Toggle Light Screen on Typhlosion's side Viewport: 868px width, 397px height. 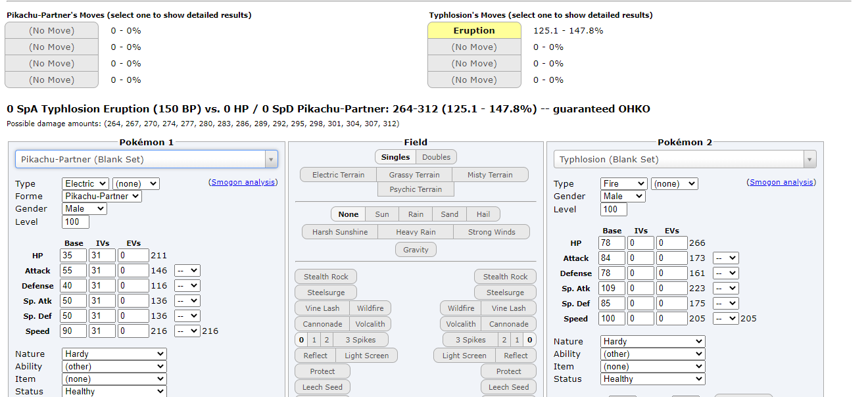click(464, 356)
